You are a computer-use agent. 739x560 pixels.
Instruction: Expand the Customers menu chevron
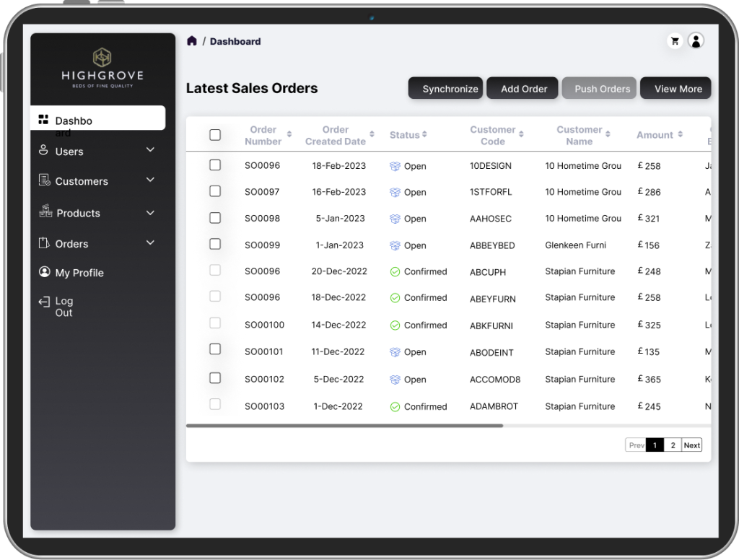150,180
